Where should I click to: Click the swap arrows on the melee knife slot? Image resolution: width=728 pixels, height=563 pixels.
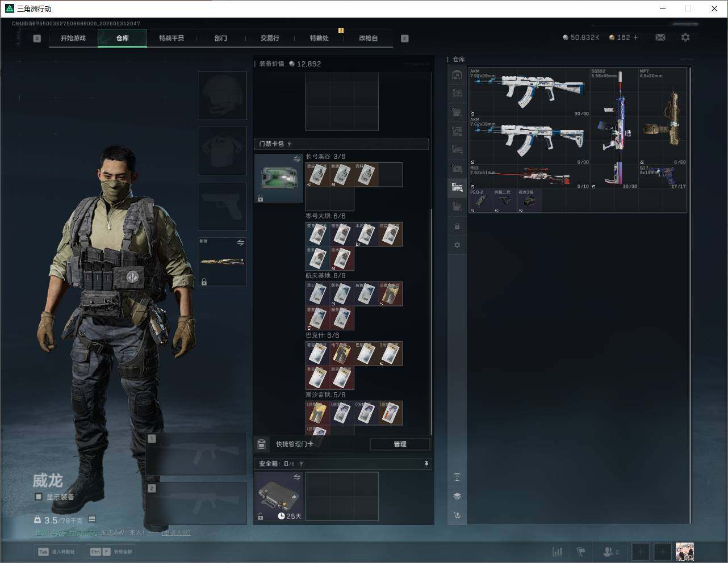(x=240, y=242)
